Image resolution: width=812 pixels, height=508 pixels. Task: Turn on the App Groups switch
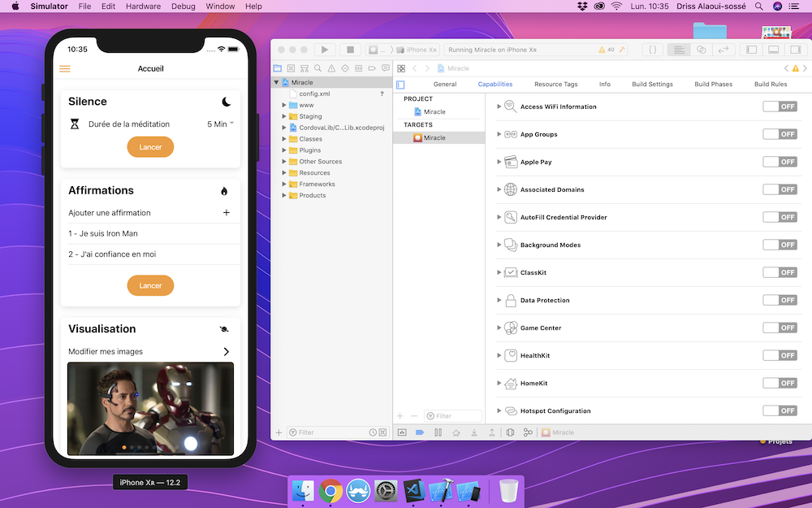[x=780, y=134]
